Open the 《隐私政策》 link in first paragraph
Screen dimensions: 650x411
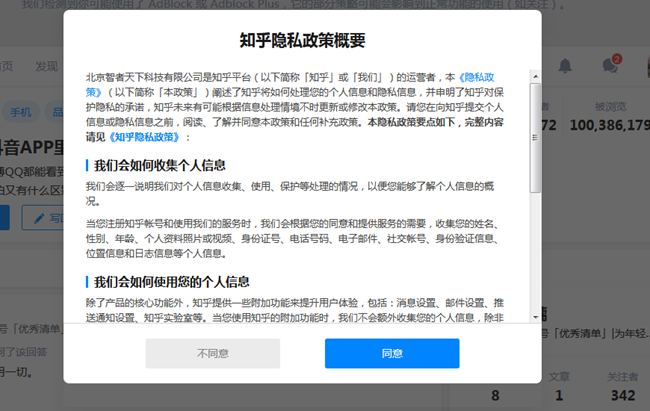coord(476,78)
